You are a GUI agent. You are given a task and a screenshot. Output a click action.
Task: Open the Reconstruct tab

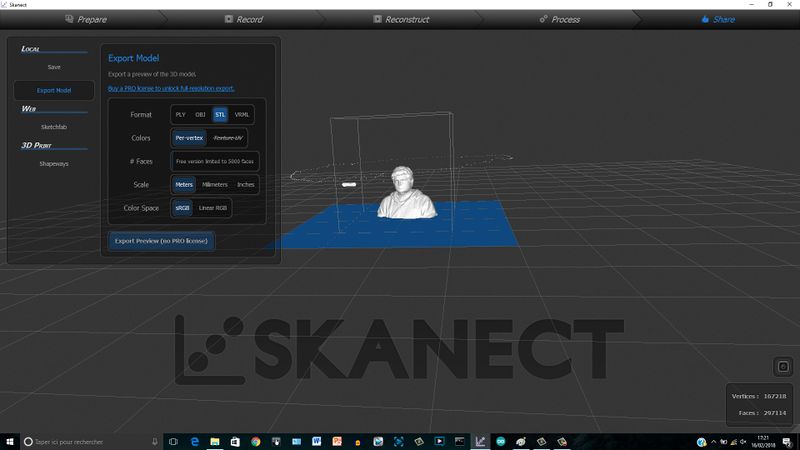click(405, 18)
